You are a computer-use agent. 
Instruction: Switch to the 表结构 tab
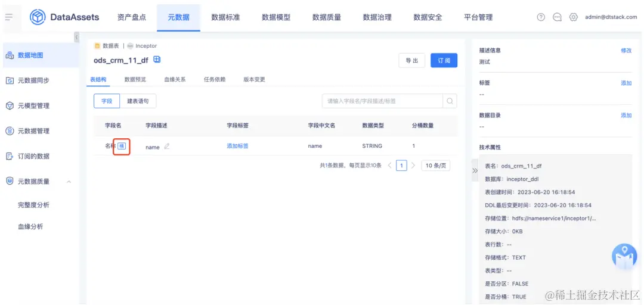tap(98, 80)
